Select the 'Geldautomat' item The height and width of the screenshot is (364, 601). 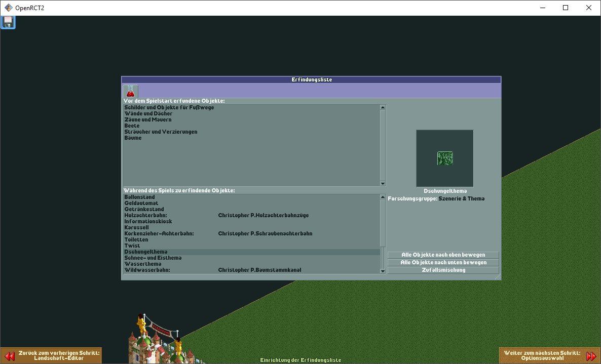[251, 203]
